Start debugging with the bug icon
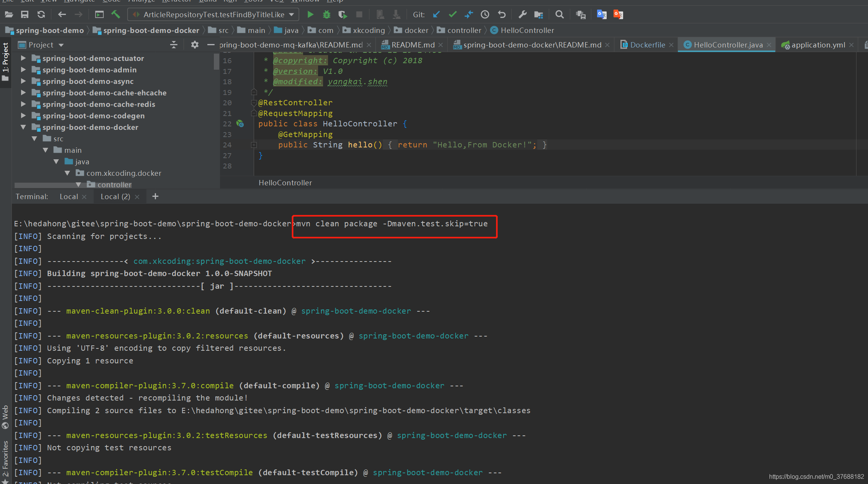 (327, 15)
